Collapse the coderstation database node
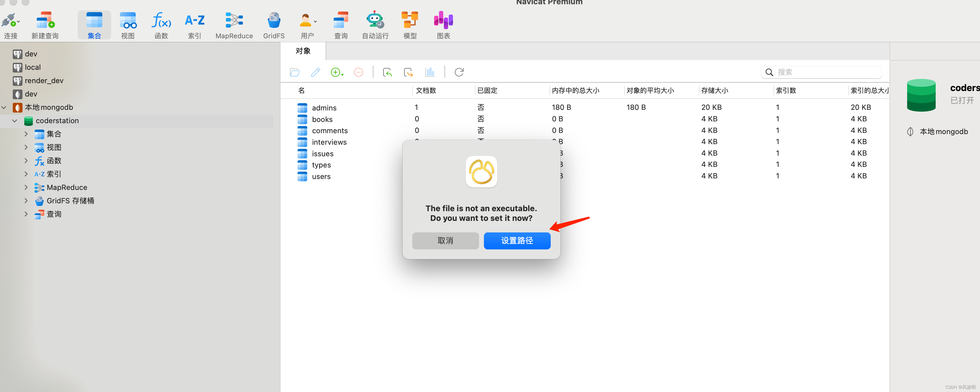Screen dimensions: 980x392 [15, 120]
